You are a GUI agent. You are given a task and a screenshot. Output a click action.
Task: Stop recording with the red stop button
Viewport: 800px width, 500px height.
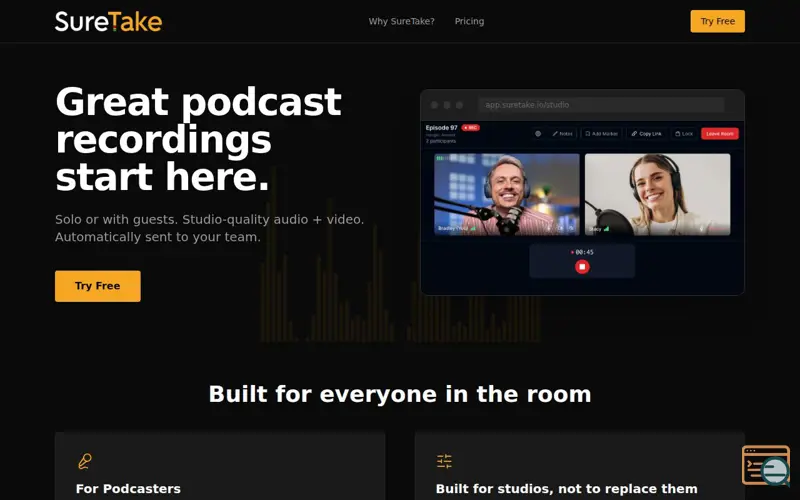pos(582,267)
